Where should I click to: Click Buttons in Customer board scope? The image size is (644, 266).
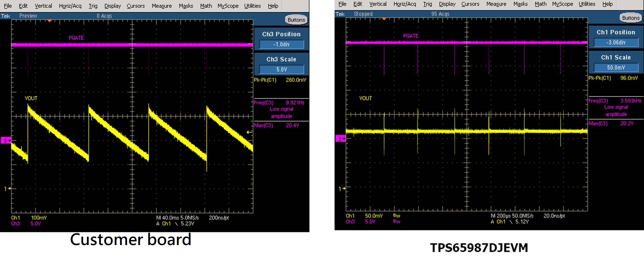(x=296, y=20)
